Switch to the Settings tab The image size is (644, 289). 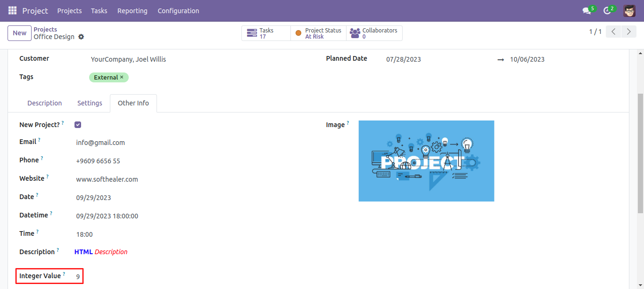(x=90, y=103)
